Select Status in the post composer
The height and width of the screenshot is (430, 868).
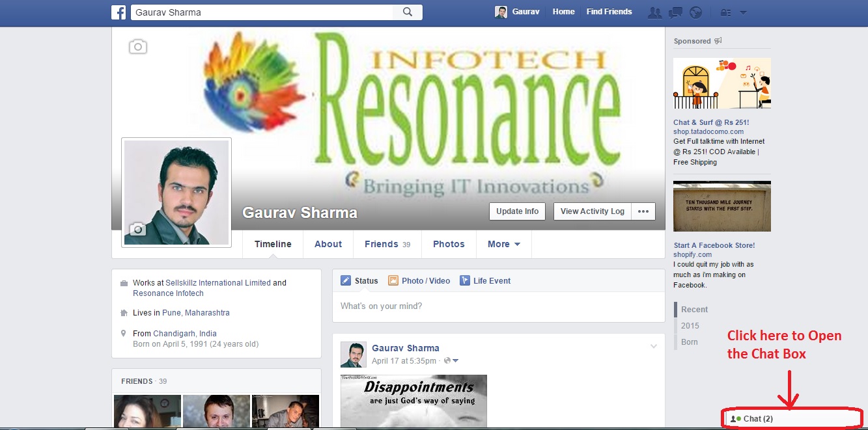[x=360, y=281]
